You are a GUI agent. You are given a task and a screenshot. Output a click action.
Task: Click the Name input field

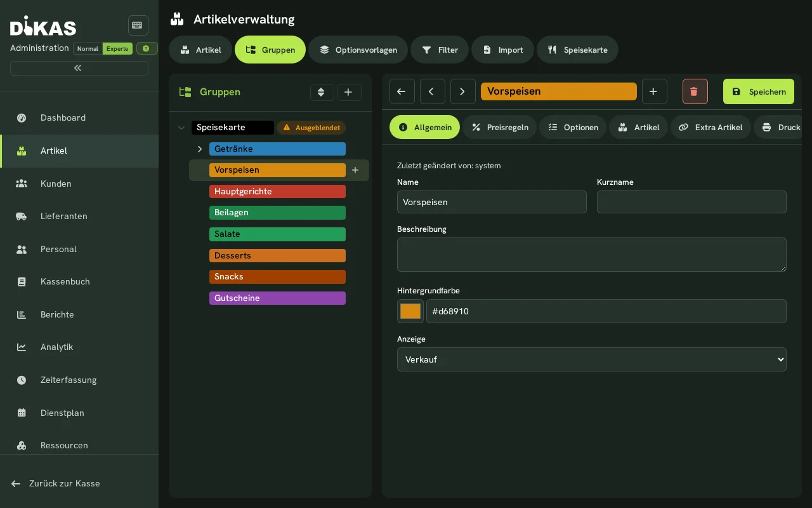[x=492, y=202]
